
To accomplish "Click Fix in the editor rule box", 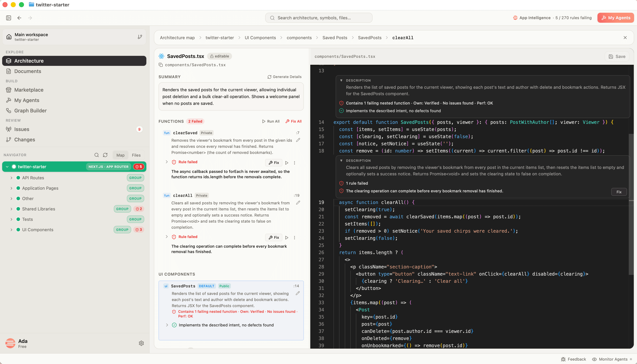I will [x=619, y=192].
